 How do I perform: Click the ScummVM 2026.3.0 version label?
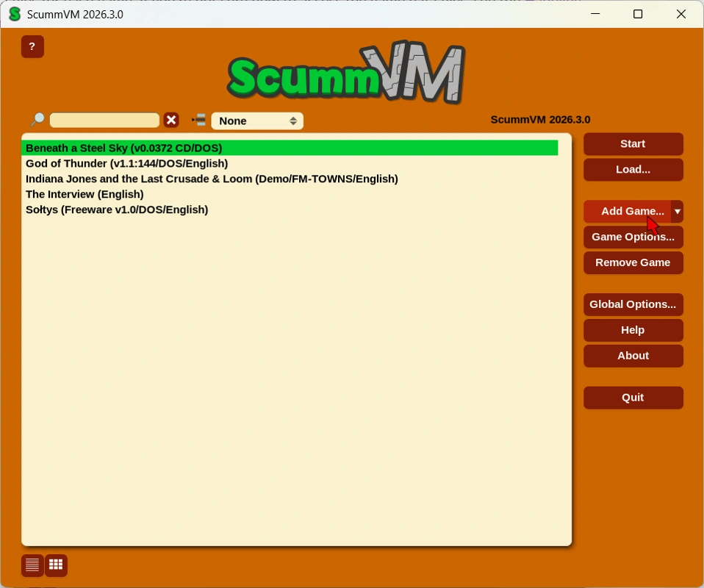[540, 120]
